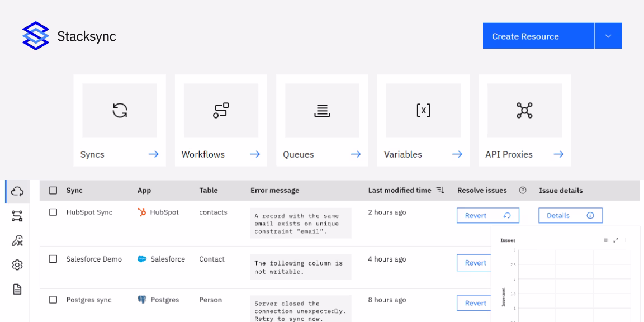Click the 'Contact' table cell
This screenshot has width=644, height=322.
[212, 259]
